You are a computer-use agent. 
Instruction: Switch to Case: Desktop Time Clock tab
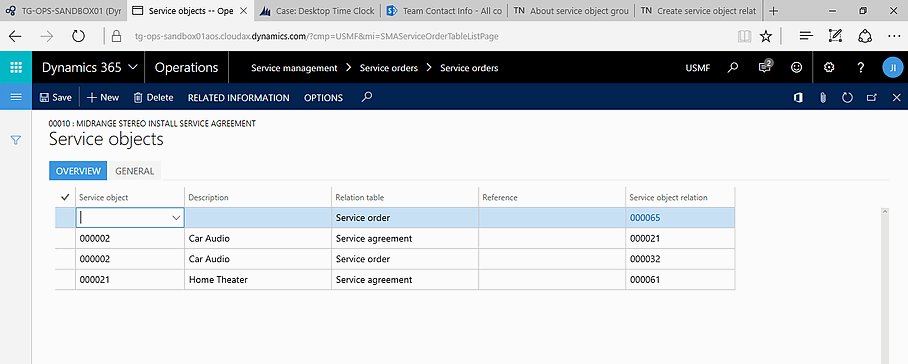pos(317,10)
